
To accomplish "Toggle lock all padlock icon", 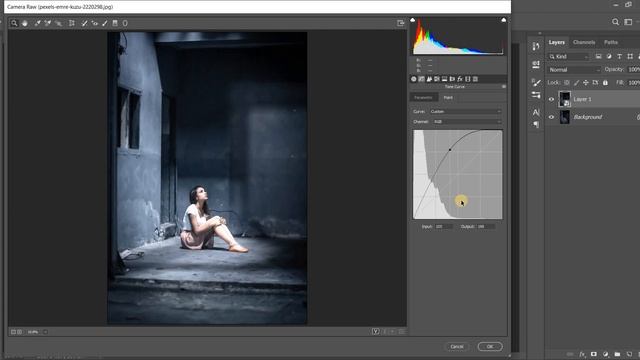I will (605, 82).
